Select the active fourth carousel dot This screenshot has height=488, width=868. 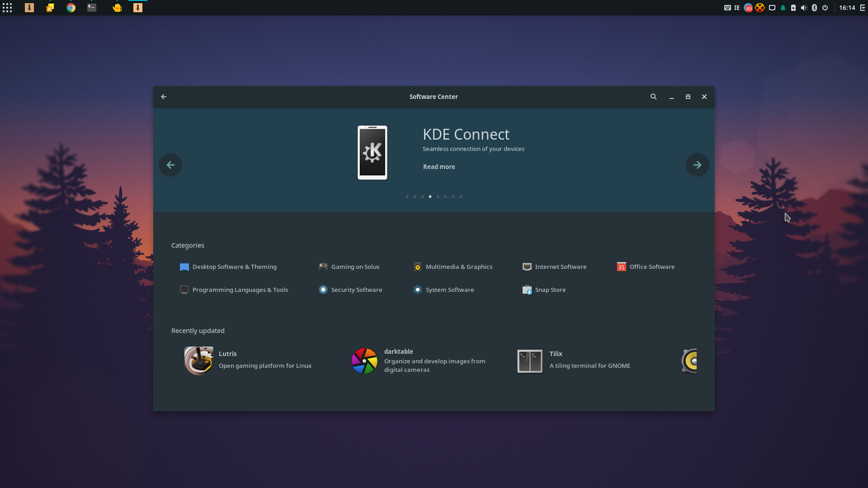430,197
